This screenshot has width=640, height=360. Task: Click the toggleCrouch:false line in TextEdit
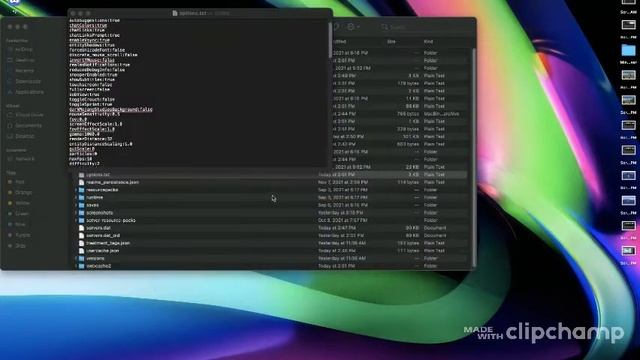click(x=92, y=100)
